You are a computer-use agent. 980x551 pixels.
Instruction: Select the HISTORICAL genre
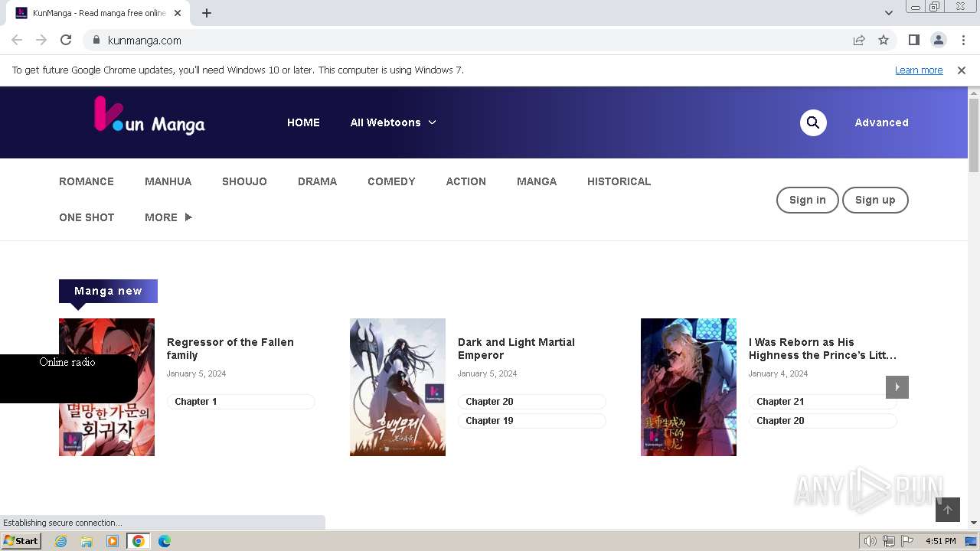coord(619,181)
